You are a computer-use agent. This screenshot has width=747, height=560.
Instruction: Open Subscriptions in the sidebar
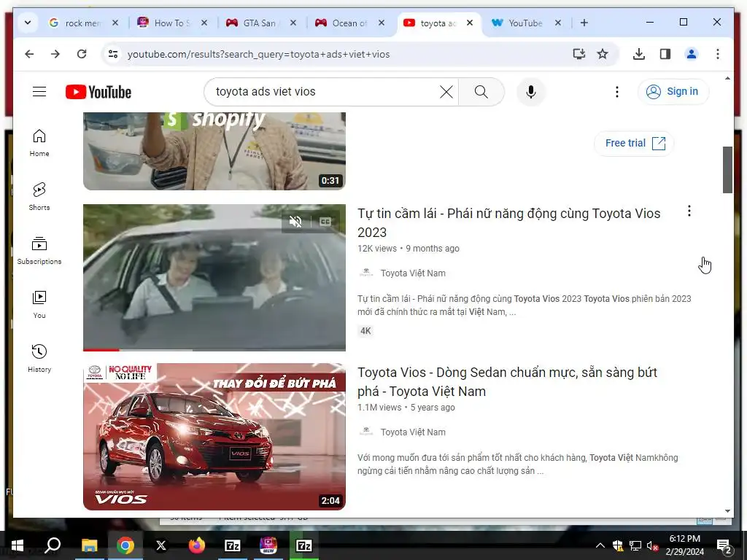(39, 251)
